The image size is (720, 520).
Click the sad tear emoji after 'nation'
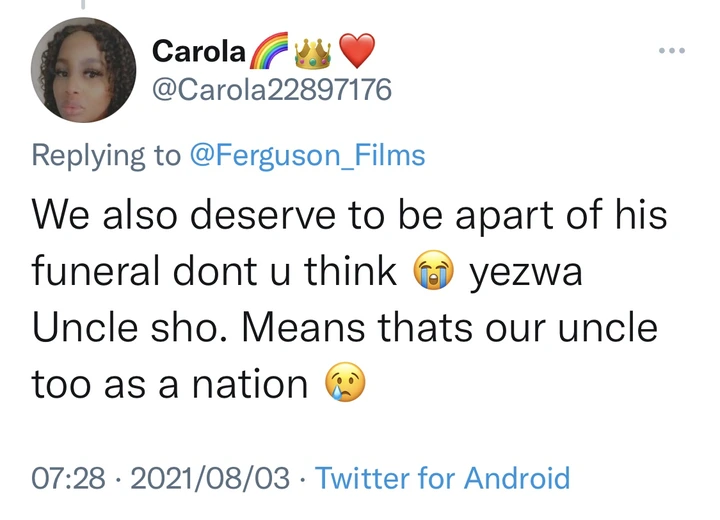(346, 382)
